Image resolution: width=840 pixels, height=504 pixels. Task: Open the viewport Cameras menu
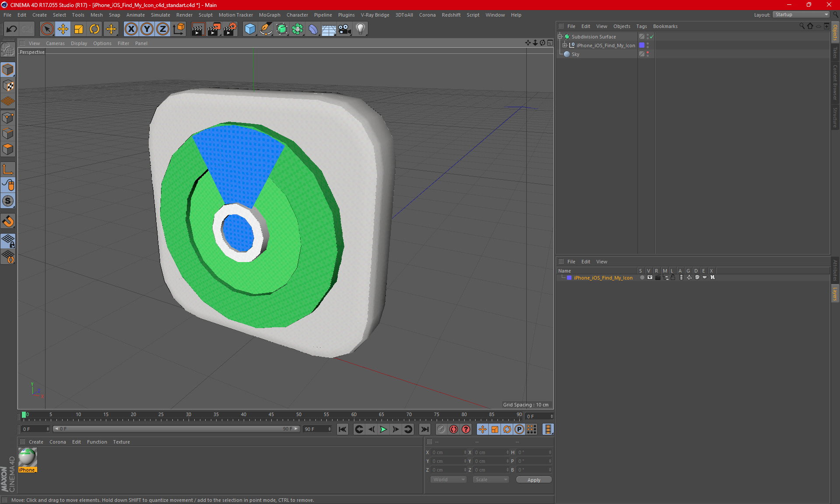55,43
